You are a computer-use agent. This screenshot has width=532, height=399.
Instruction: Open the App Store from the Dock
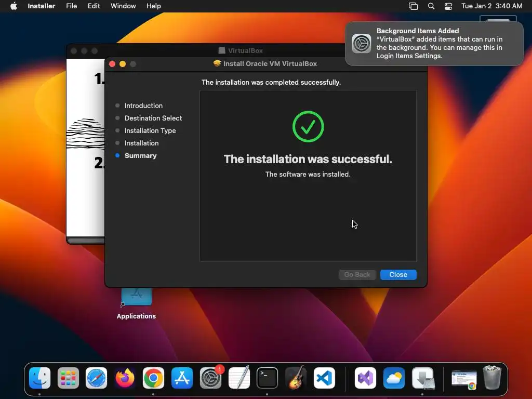click(x=182, y=378)
